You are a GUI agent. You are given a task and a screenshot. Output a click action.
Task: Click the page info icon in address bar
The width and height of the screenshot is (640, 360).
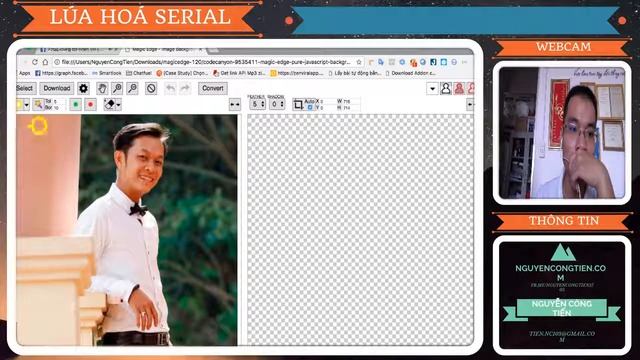click(57, 62)
